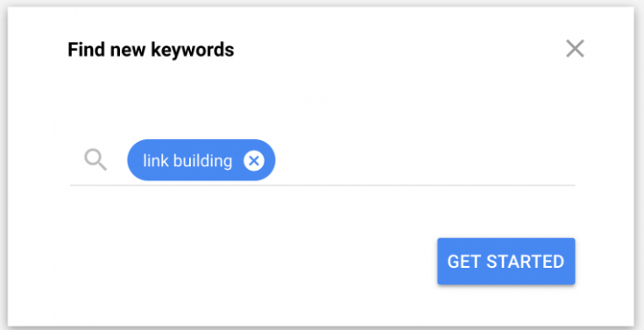Start keyword search with GET STARTED

pos(506,261)
